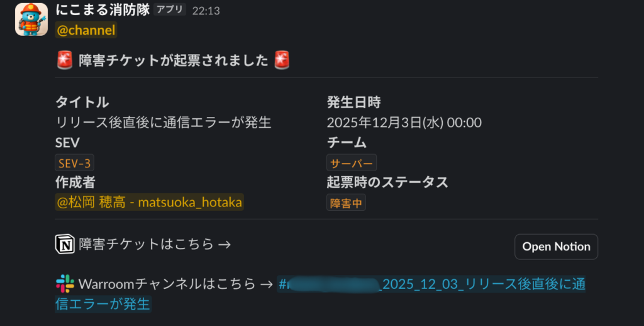
Task: Click the date 2025年12月3日(水) 00:00
Action: pyautogui.click(x=404, y=122)
